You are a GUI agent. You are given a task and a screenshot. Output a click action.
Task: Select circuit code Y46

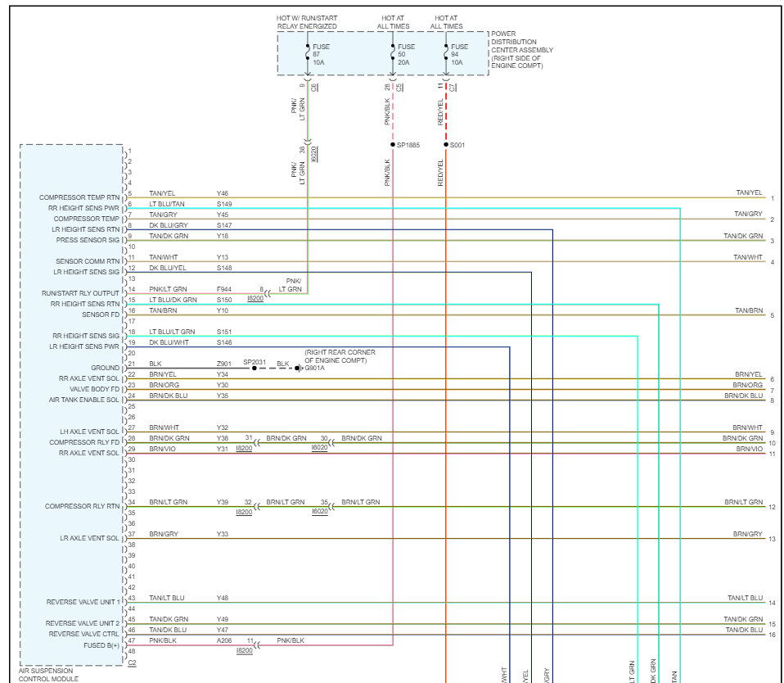click(x=223, y=193)
